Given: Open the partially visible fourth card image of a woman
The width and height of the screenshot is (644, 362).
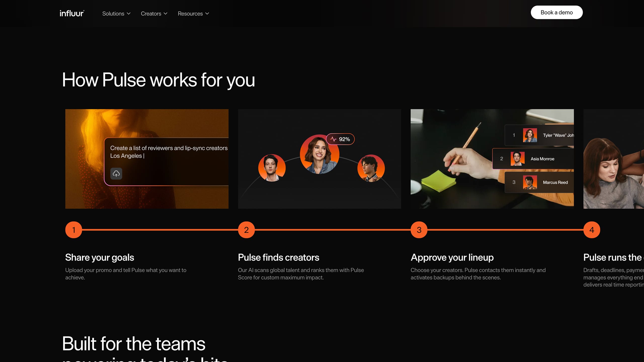Looking at the screenshot, I should [614, 159].
